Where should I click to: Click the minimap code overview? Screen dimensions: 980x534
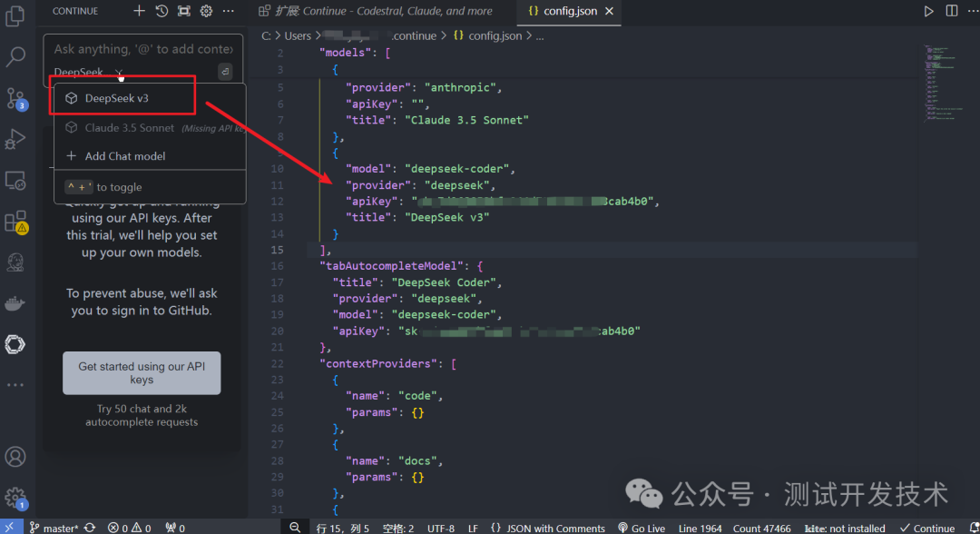(x=944, y=83)
